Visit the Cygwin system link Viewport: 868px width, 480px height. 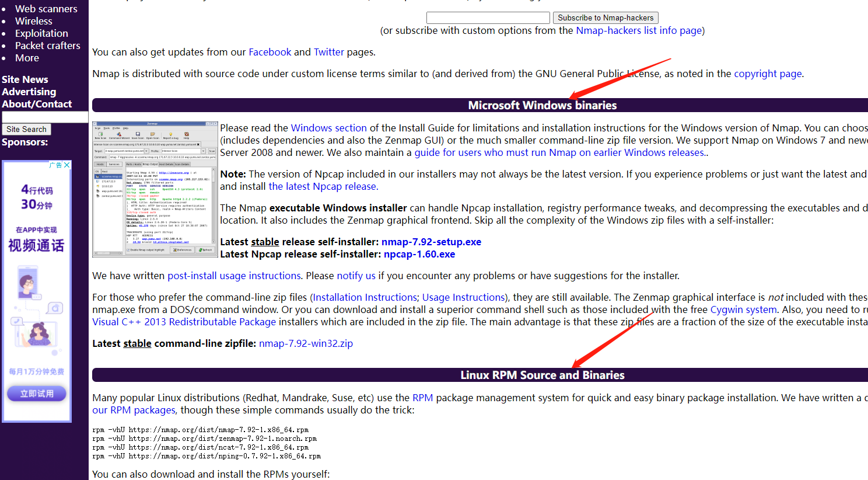(744, 309)
